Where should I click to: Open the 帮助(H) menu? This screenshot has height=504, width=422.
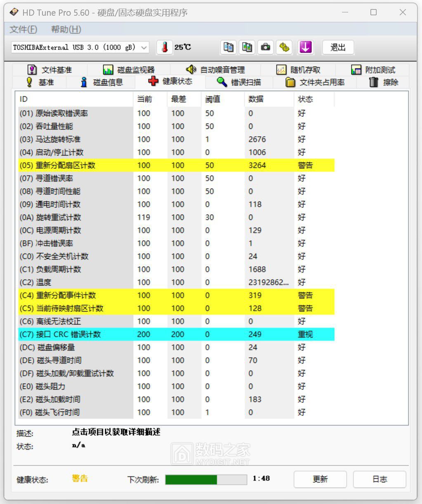tap(66, 29)
